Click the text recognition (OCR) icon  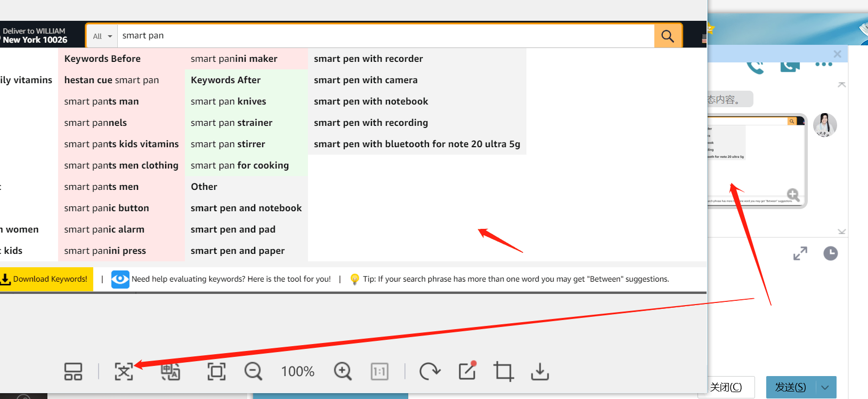(x=124, y=371)
